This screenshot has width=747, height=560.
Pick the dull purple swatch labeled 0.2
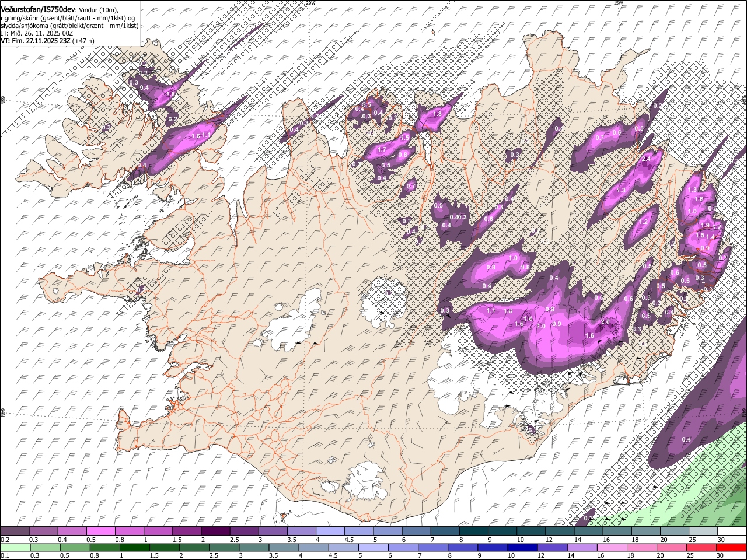tap(15, 531)
